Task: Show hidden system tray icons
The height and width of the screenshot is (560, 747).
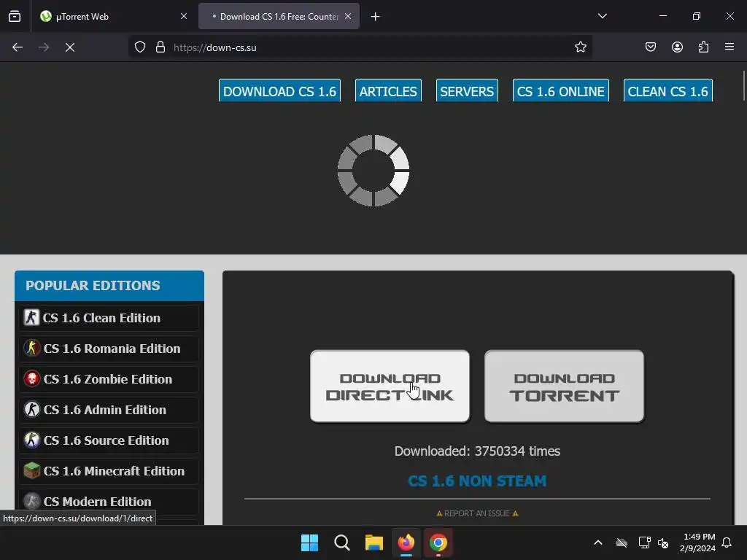Action: click(x=598, y=542)
